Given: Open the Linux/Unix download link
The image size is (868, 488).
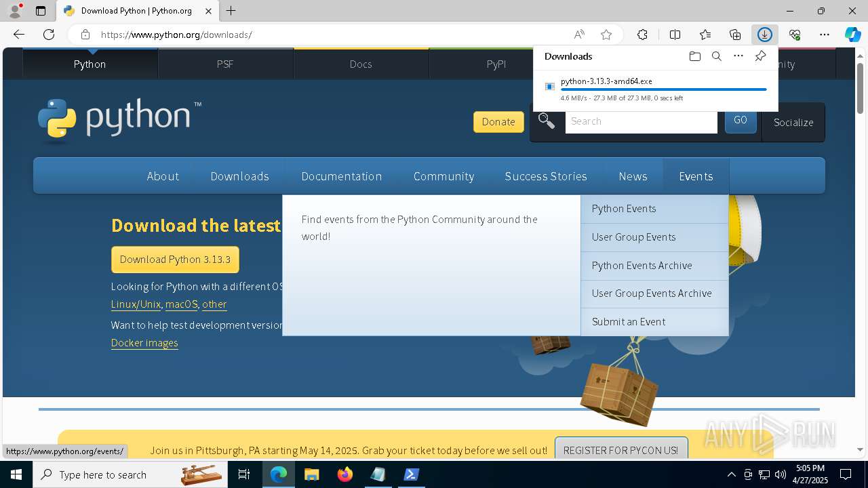Looking at the screenshot, I should pyautogui.click(x=136, y=304).
